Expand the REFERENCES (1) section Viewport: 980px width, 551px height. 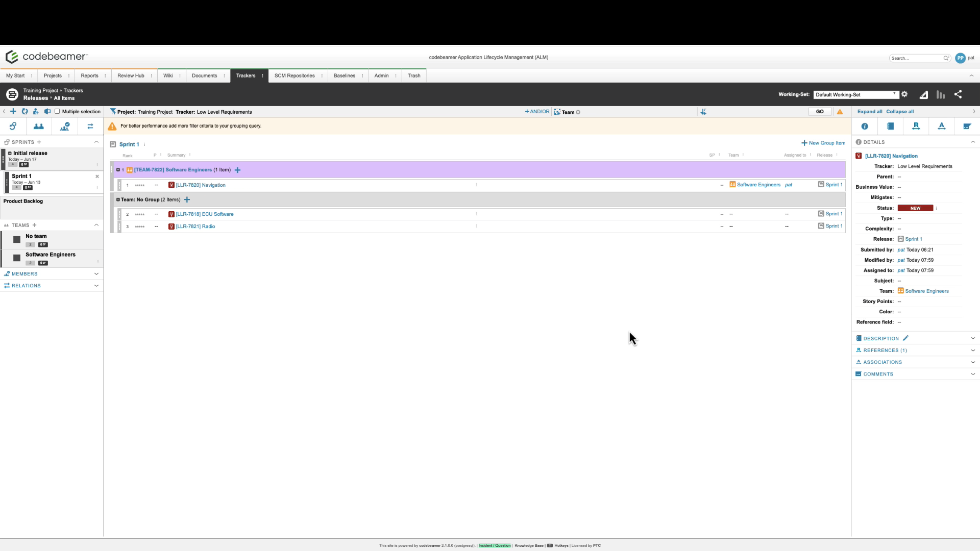[973, 350]
